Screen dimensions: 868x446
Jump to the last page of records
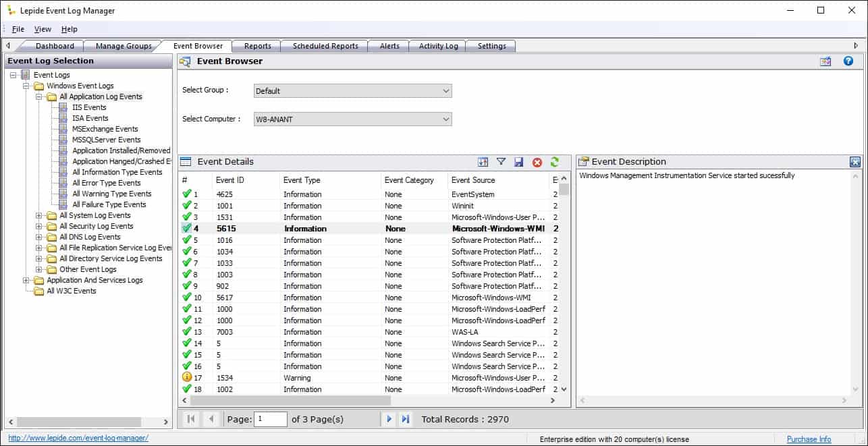[406, 419]
